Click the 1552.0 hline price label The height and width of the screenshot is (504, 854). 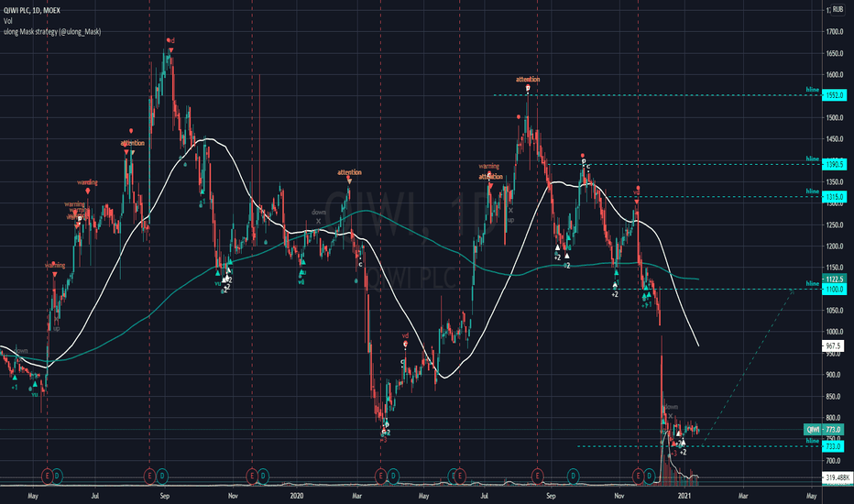click(835, 95)
